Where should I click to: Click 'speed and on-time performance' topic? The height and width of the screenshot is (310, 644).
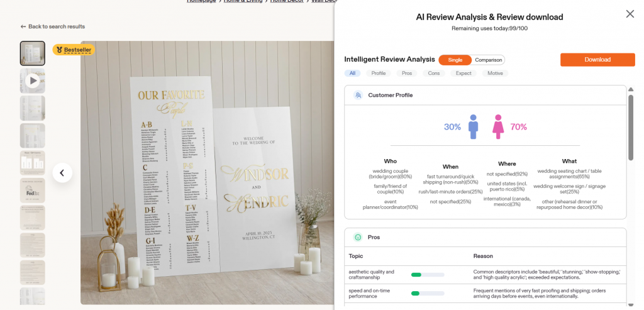369,294
